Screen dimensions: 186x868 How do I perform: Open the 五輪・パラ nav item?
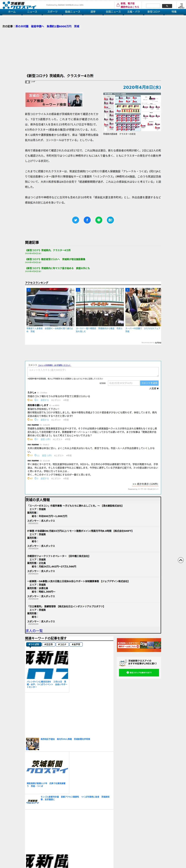point(133,12)
